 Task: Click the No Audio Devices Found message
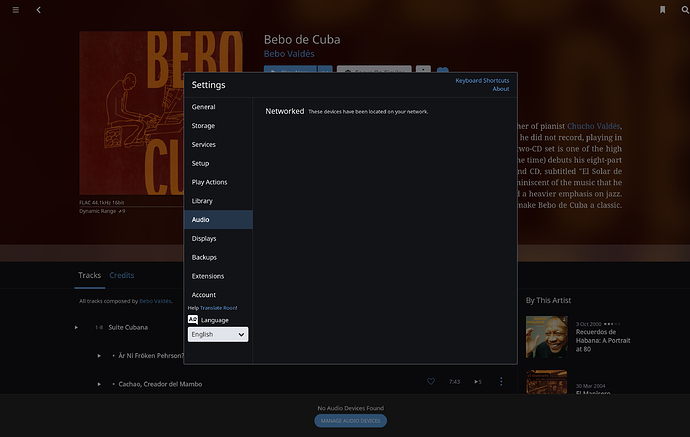point(351,408)
